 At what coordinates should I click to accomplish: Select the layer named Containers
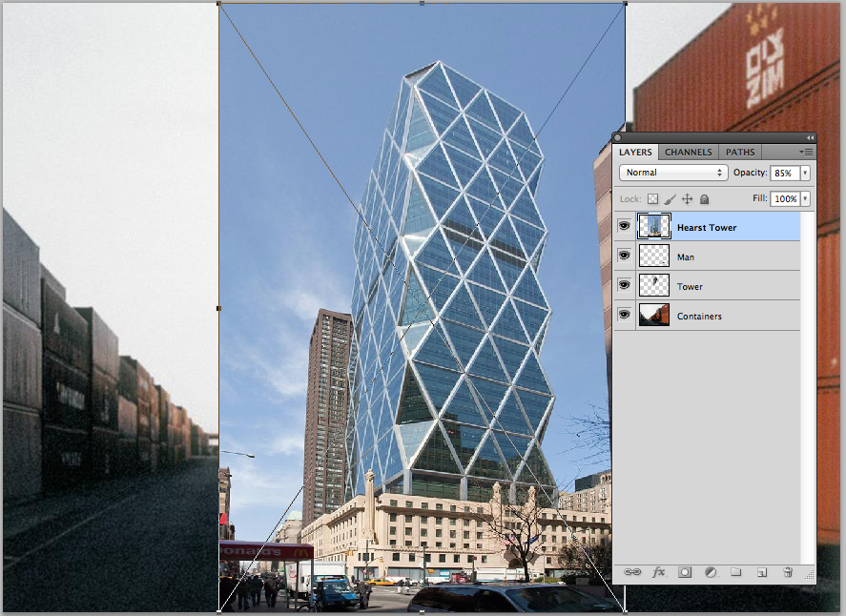699,316
